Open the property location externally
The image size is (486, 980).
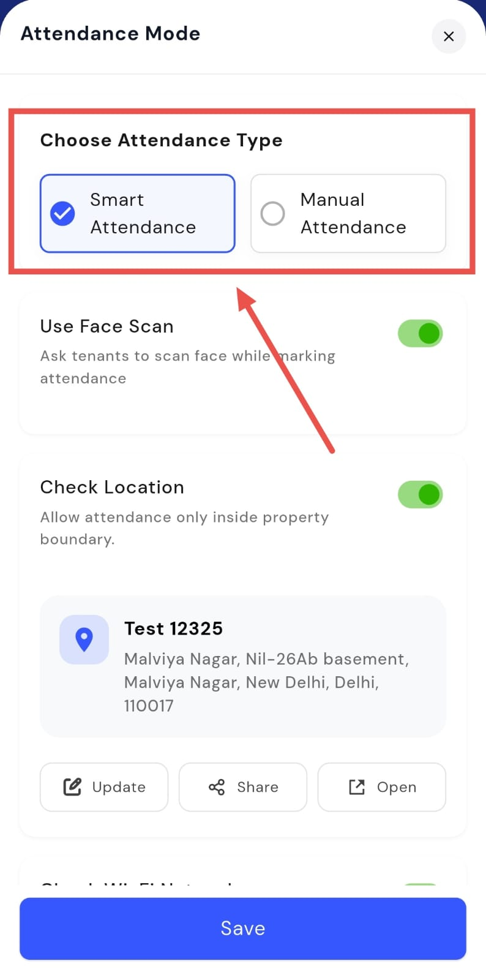point(382,787)
